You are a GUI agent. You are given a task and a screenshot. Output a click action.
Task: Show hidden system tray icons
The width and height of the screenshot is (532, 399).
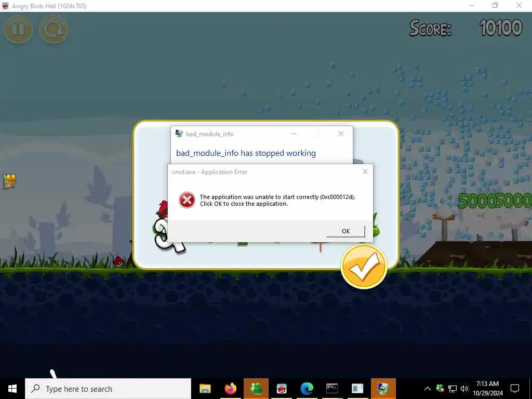[428, 389]
